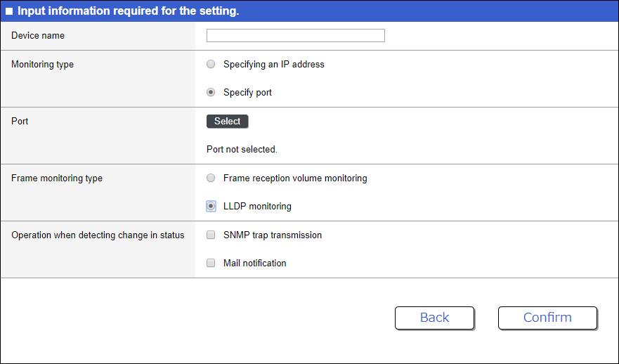Image resolution: width=619 pixels, height=364 pixels.
Task: Click the 'SNMP trap transmission' label text
Action: (273, 235)
